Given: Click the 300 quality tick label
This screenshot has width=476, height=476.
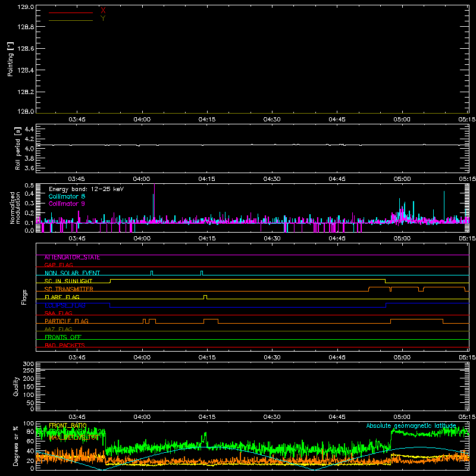Looking at the screenshot, I should coord(28,364).
